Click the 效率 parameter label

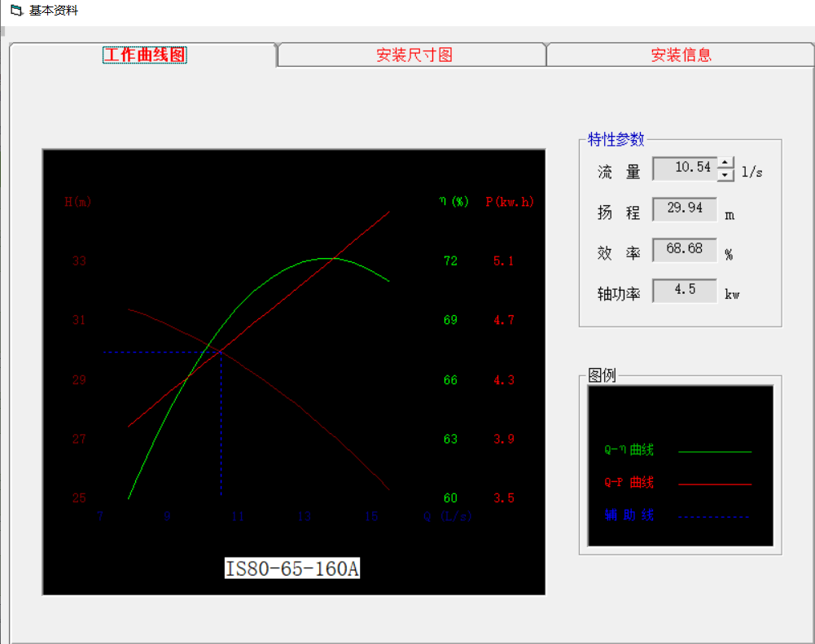coord(619,253)
